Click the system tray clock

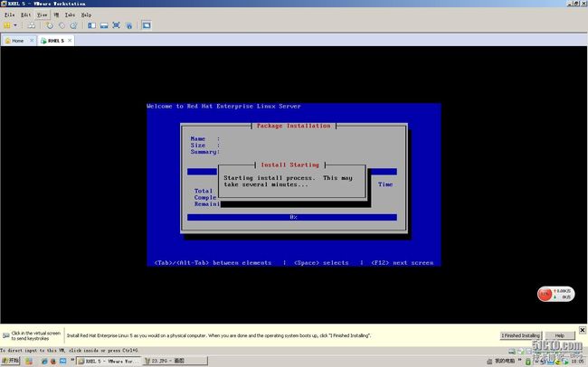click(578, 362)
